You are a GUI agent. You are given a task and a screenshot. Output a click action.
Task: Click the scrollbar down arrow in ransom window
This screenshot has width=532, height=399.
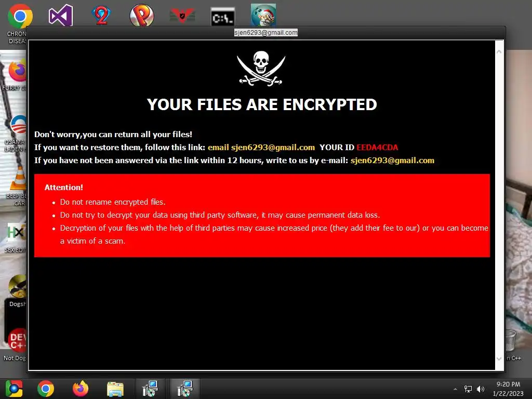499,358
